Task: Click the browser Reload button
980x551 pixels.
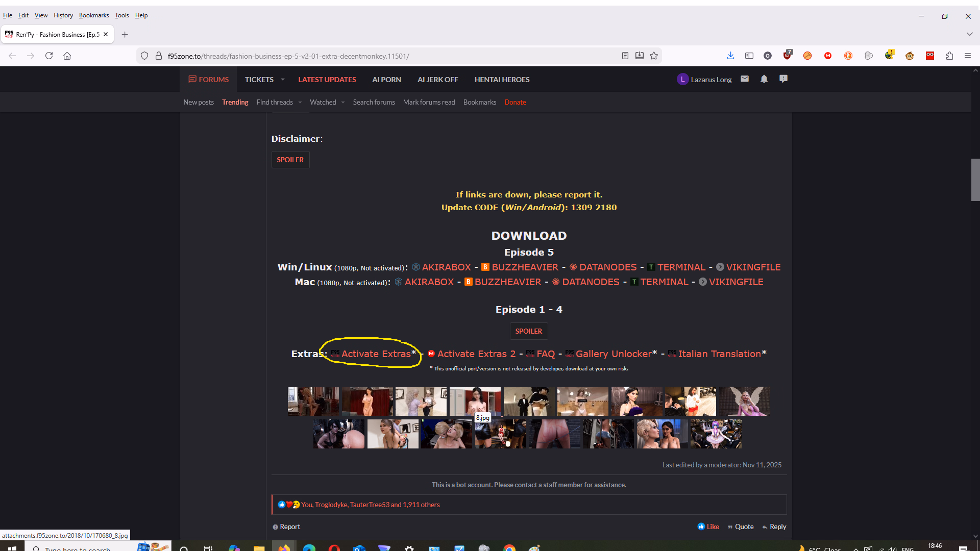Action: click(x=49, y=56)
